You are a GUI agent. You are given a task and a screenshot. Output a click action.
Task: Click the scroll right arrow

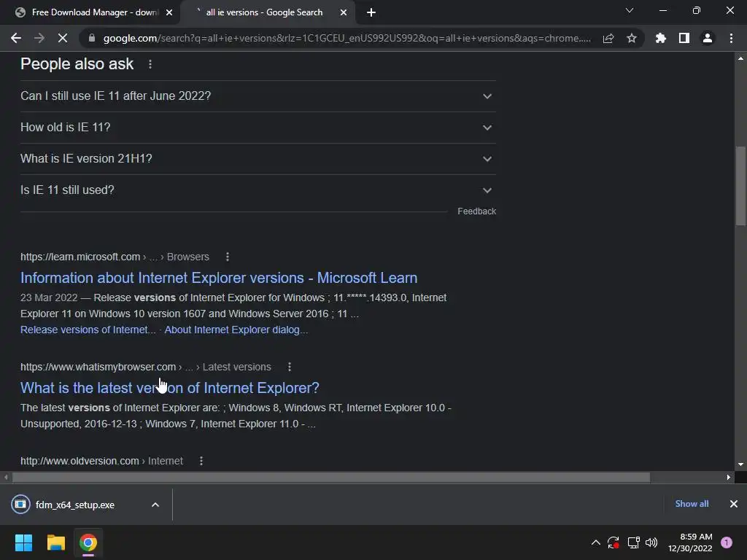729,477
